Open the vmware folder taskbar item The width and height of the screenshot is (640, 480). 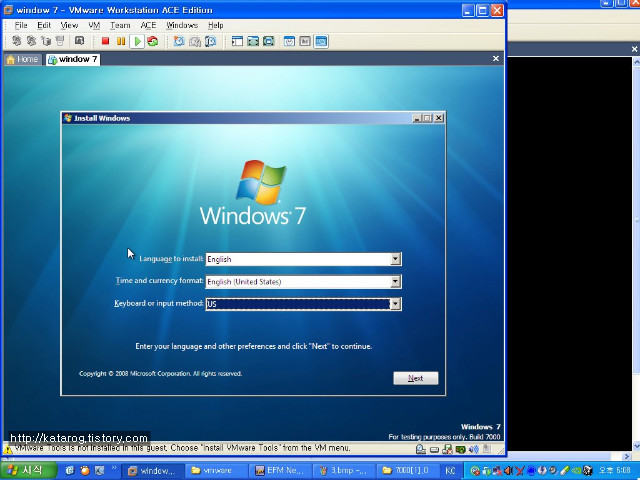(216, 471)
